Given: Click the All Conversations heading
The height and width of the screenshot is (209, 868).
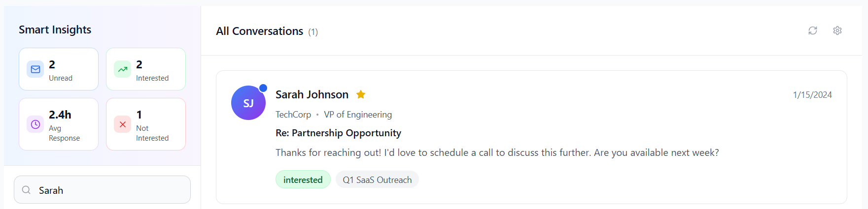Looking at the screenshot, I should point(259,31).
